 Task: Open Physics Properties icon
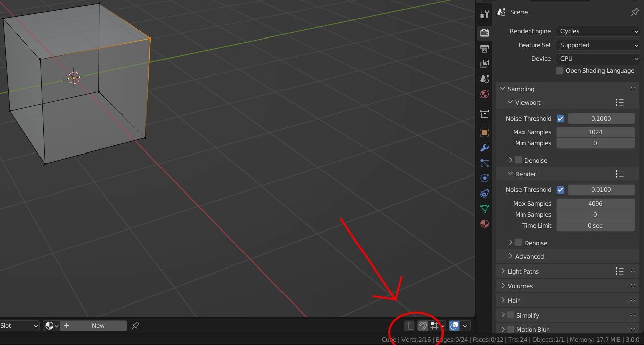click(x=485, y=178)
